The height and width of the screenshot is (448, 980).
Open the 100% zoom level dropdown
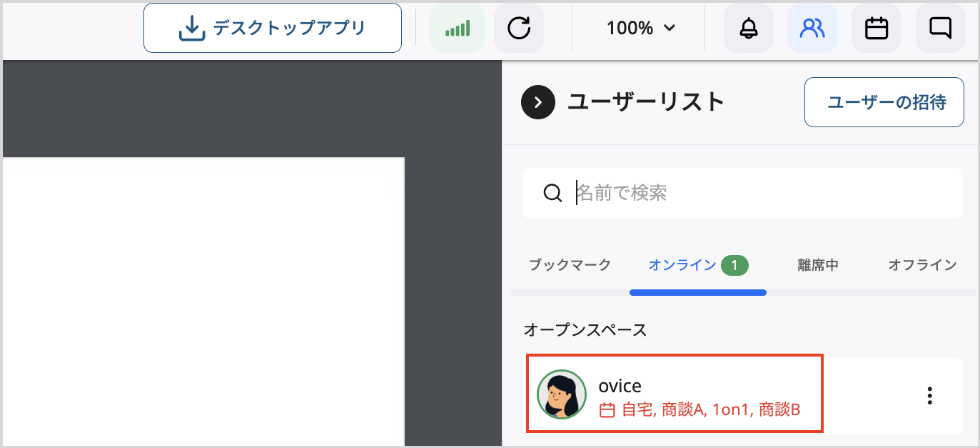[639, 28]
